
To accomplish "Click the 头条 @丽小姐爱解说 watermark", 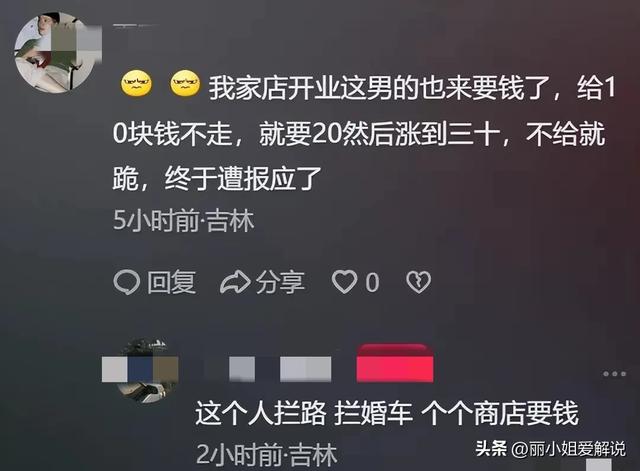I will pos(551,449).
